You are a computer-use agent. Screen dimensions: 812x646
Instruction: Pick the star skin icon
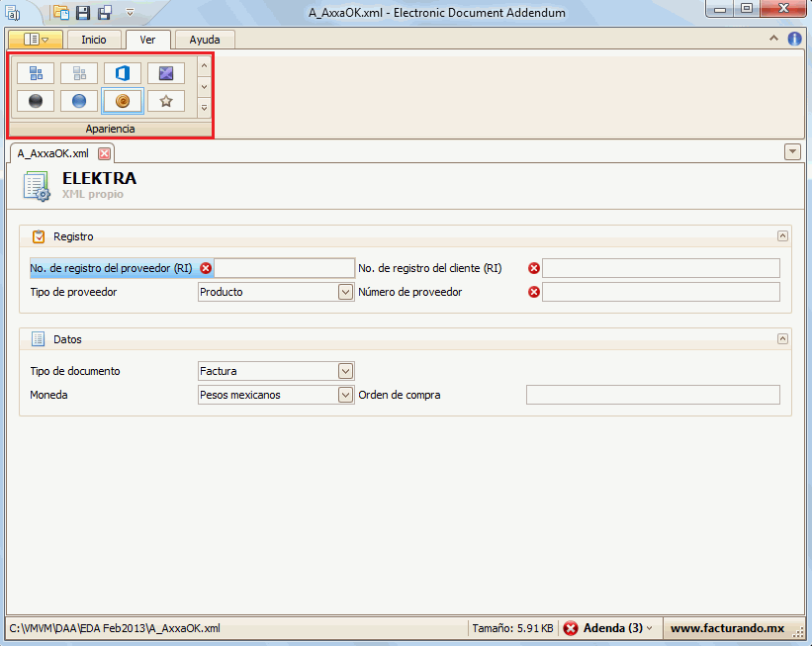[166, 101]
